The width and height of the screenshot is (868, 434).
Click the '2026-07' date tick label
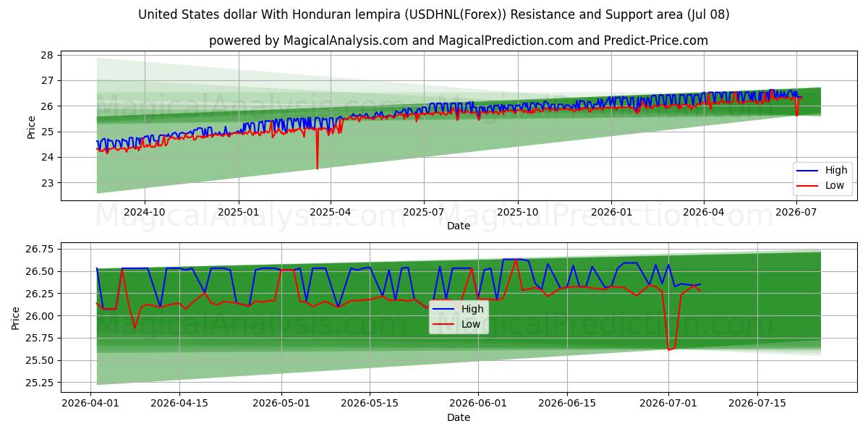[796, 212]
